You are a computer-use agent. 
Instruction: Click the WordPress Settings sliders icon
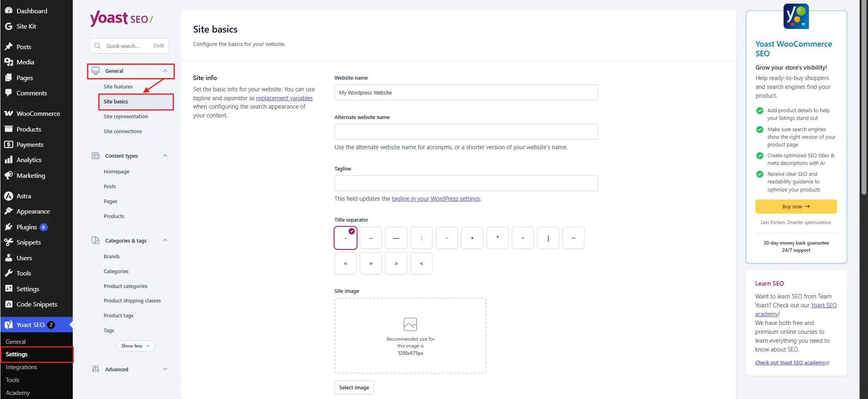8,288
